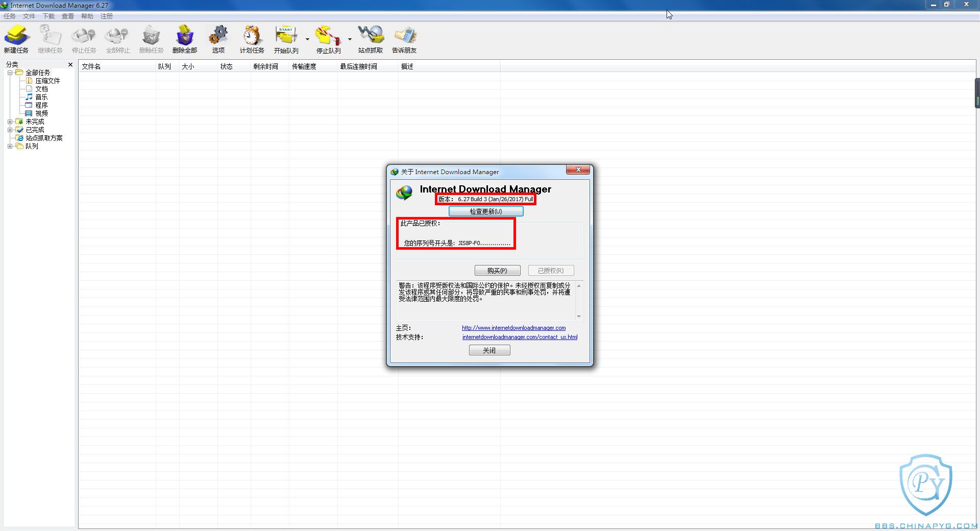The image size is (980, 531).
Task: Click the vertical scrollbar thumb at right edge
Action: (977, 93)
